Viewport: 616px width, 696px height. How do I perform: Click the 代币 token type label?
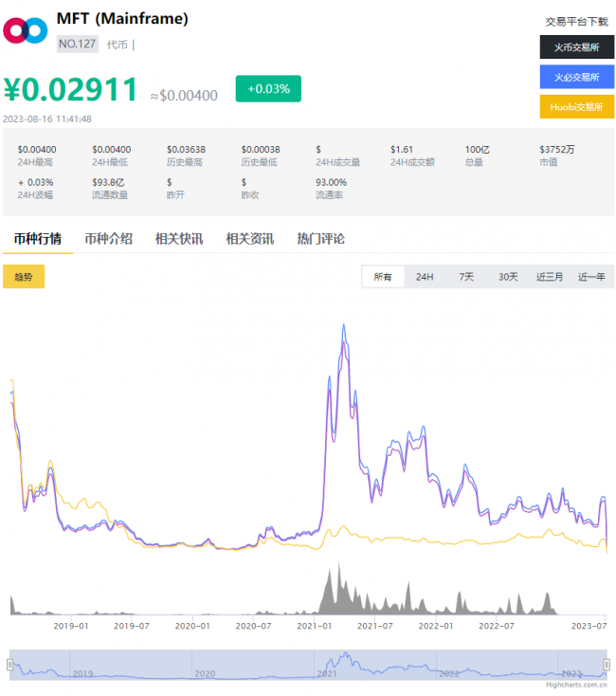click(118, 45)
